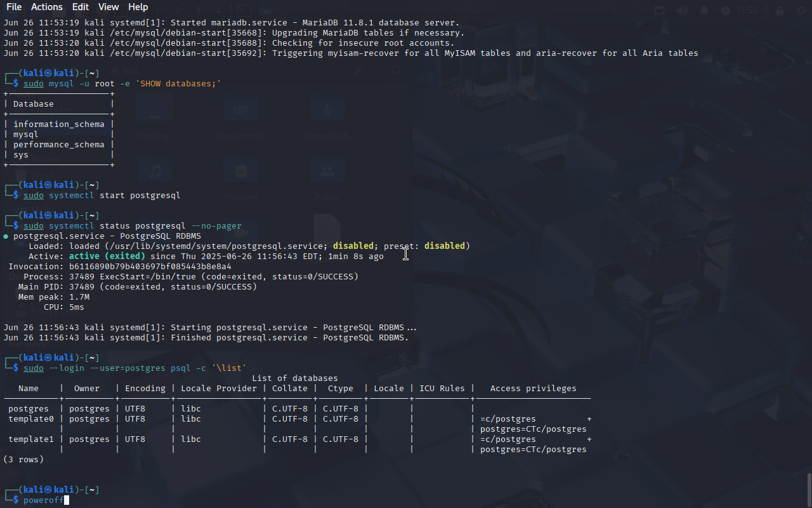812x508 pixels.
Task: Click 'information_schema' in the database list
Action: pyautogui.click(x=59, y=124)
